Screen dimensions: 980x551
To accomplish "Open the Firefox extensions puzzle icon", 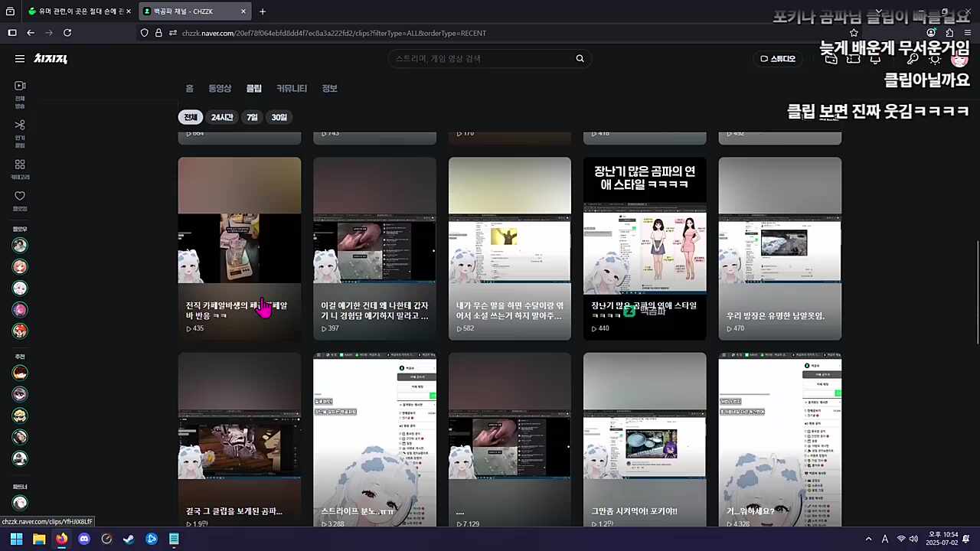I will 949,33.
